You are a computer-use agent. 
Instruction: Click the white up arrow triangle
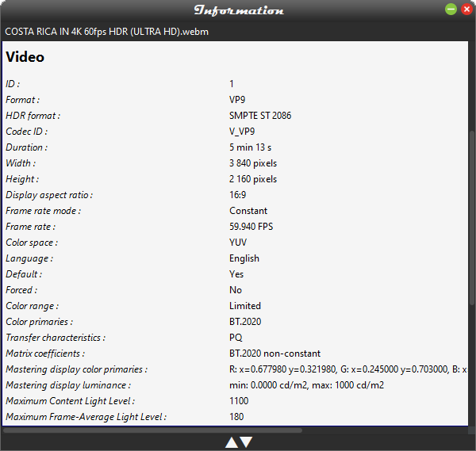232,442
